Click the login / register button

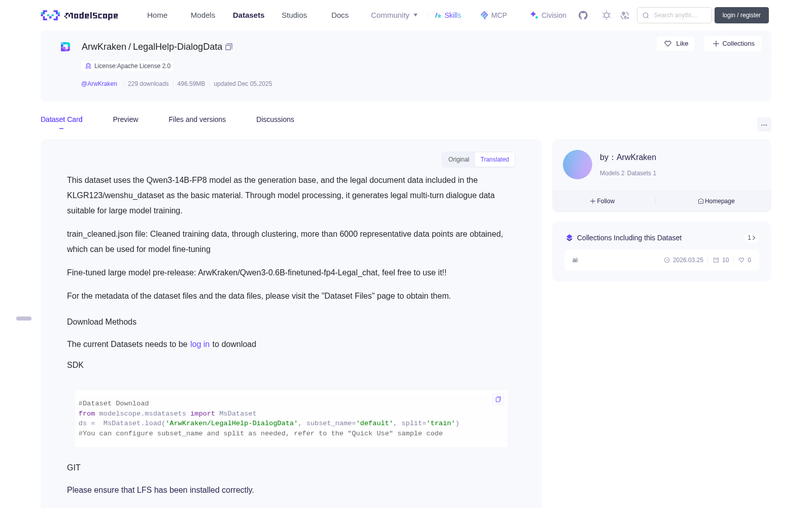coord(741,15)
